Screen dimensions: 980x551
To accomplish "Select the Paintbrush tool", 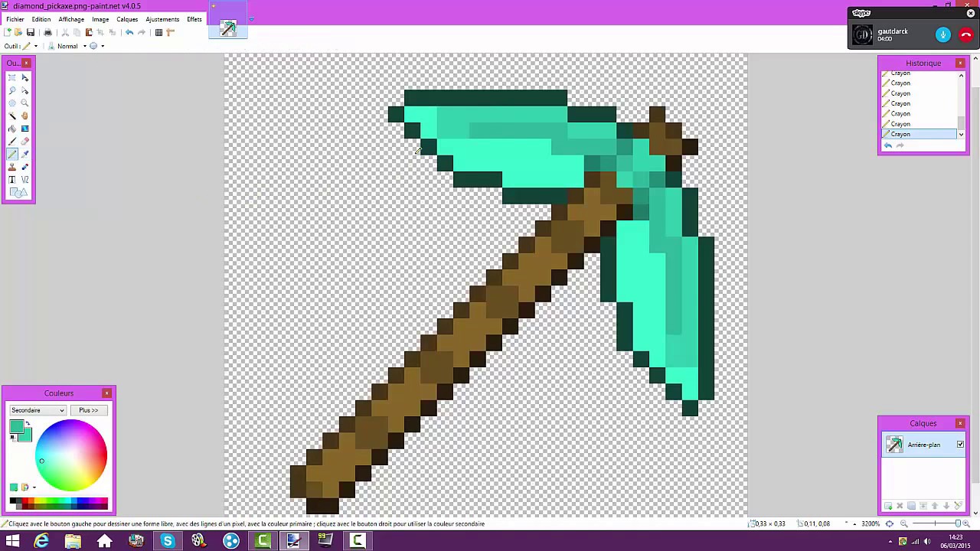I will [x=11, y=141].
